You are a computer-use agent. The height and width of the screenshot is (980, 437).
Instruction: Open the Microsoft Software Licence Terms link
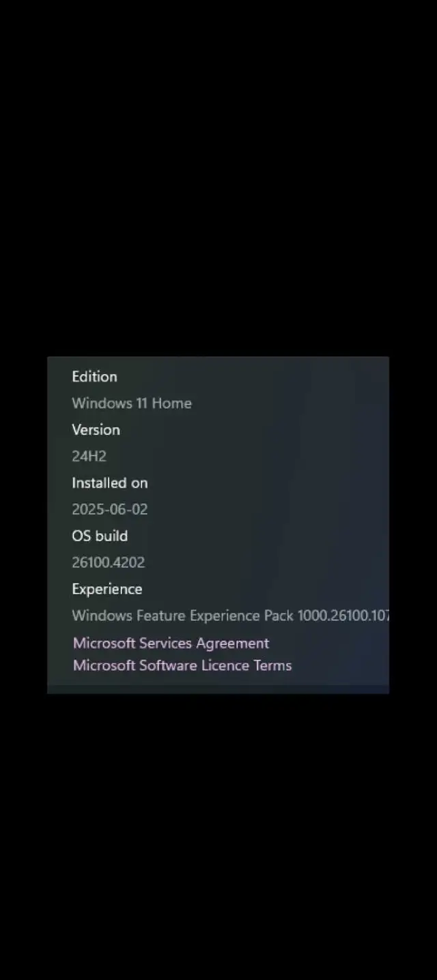182,665
